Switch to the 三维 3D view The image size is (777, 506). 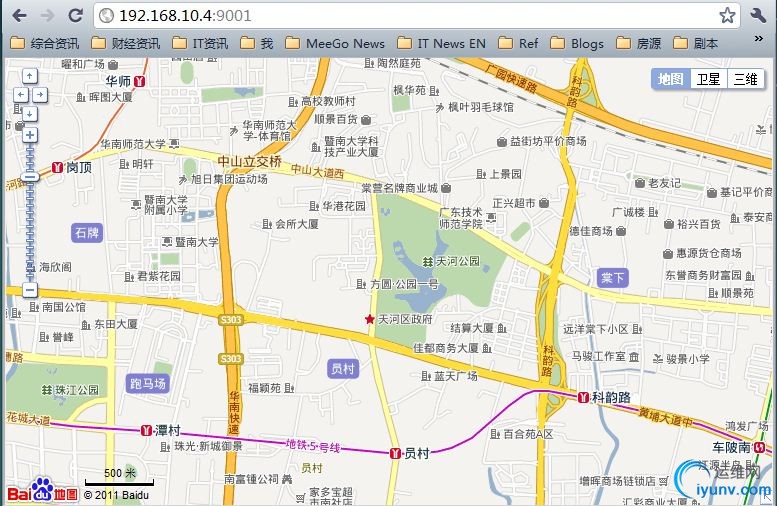pos(745,79)
